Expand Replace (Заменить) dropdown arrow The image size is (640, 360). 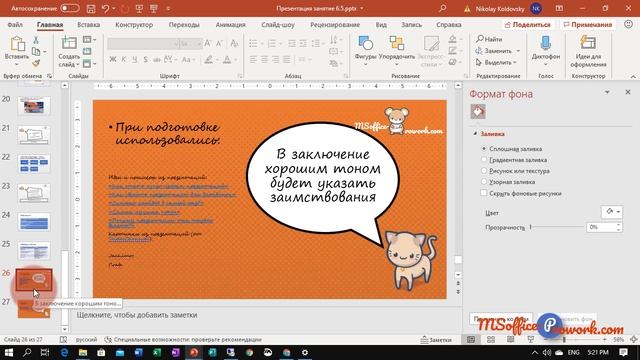point(518,51)
